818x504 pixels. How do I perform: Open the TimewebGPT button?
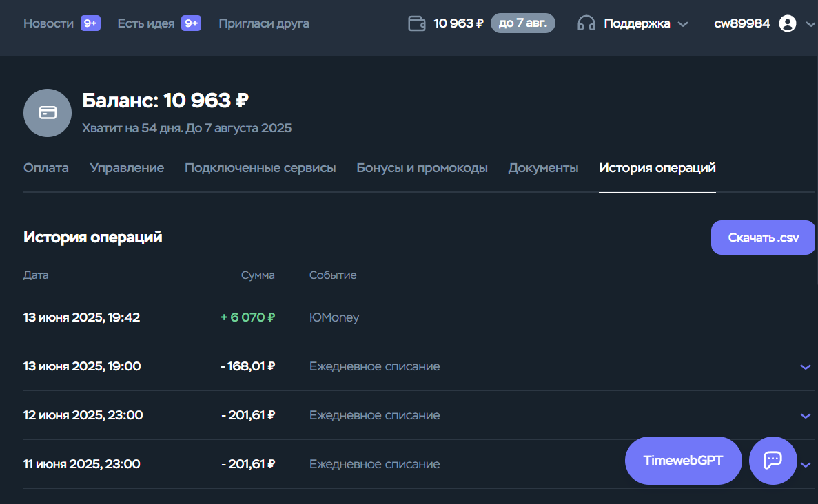point(684,460)
